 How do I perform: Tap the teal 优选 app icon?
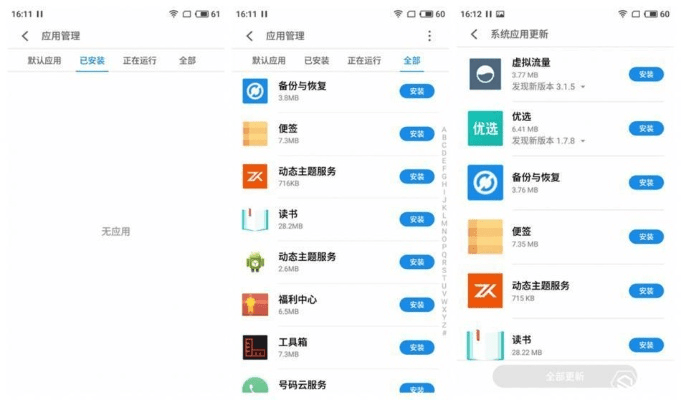(x=485, y=129)
